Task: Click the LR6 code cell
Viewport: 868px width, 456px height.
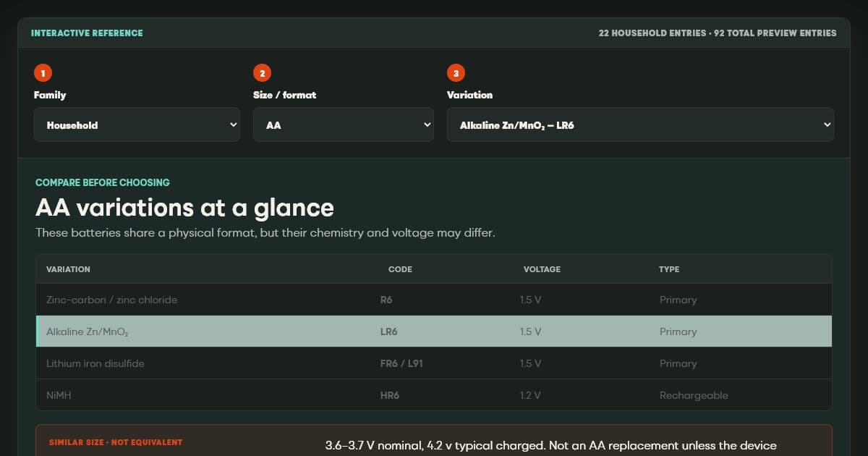Action: click(x=388, y=332)
